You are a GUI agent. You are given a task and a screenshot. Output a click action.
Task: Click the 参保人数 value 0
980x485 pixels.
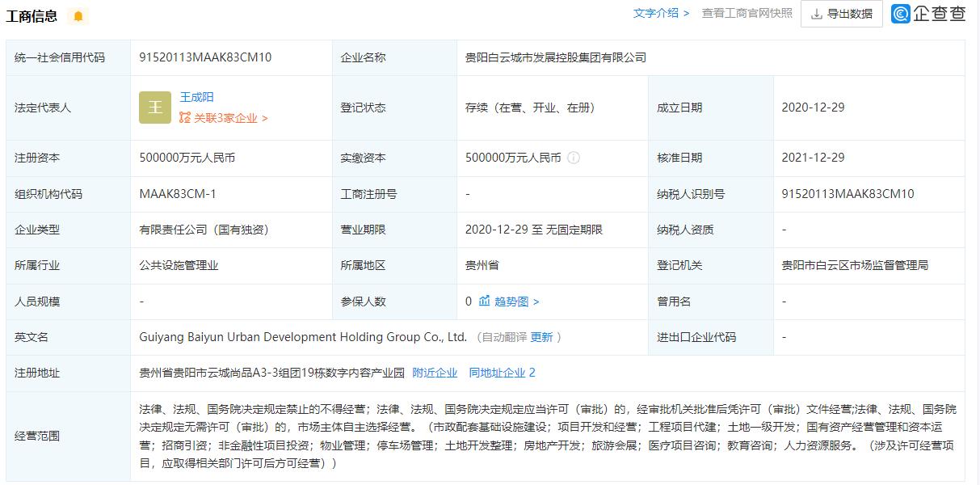click(x=469, y=301)
